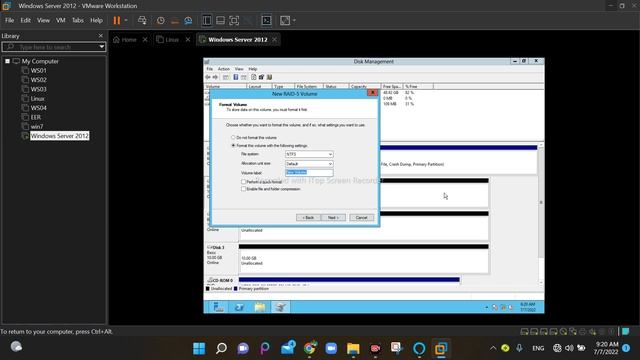Click the Back button in wizard
The width and height of the screenshot is (640, 360).
tap(308, 218)
